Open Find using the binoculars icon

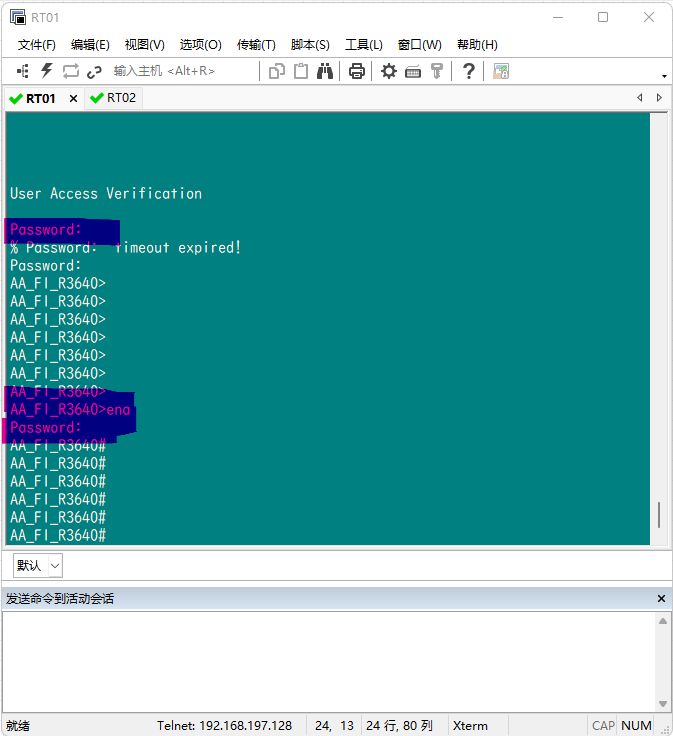(x=325, y=71)
